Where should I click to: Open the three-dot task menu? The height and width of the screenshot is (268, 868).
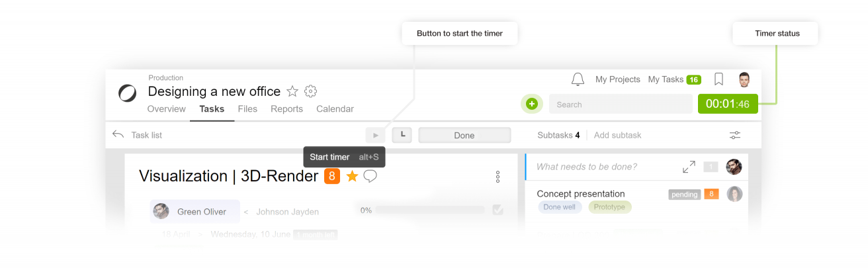click(498, 177)
